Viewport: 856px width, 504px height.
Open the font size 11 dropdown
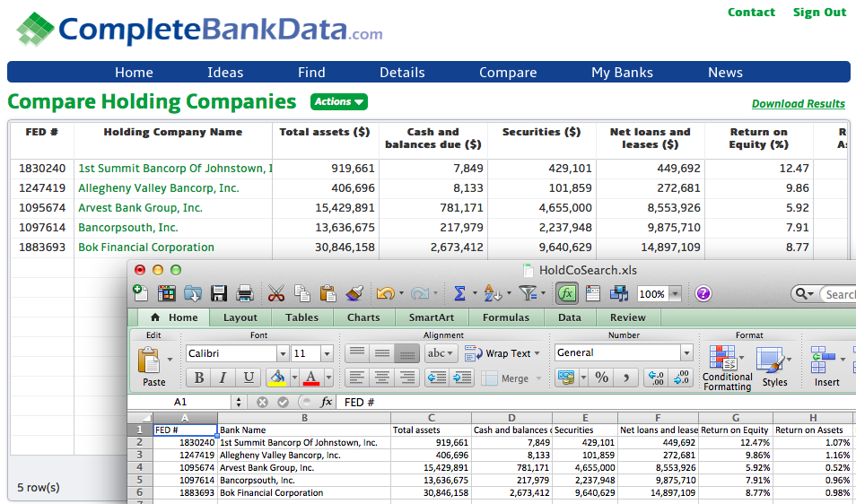(327, 353)
